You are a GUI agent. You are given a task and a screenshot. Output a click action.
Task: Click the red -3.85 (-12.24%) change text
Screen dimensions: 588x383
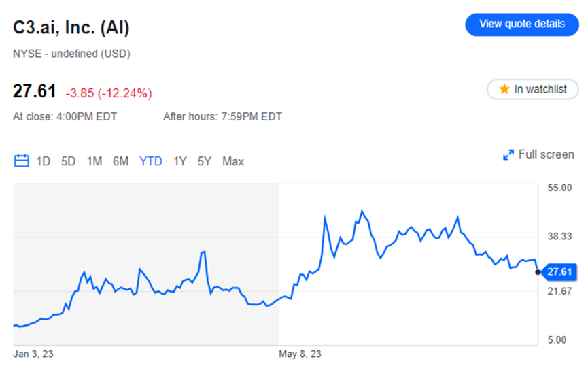109,93
